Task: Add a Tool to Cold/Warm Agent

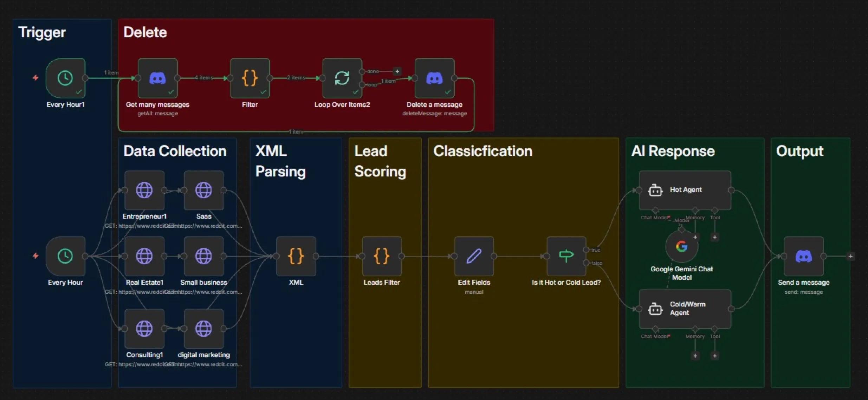Action: tap(714, 356)
